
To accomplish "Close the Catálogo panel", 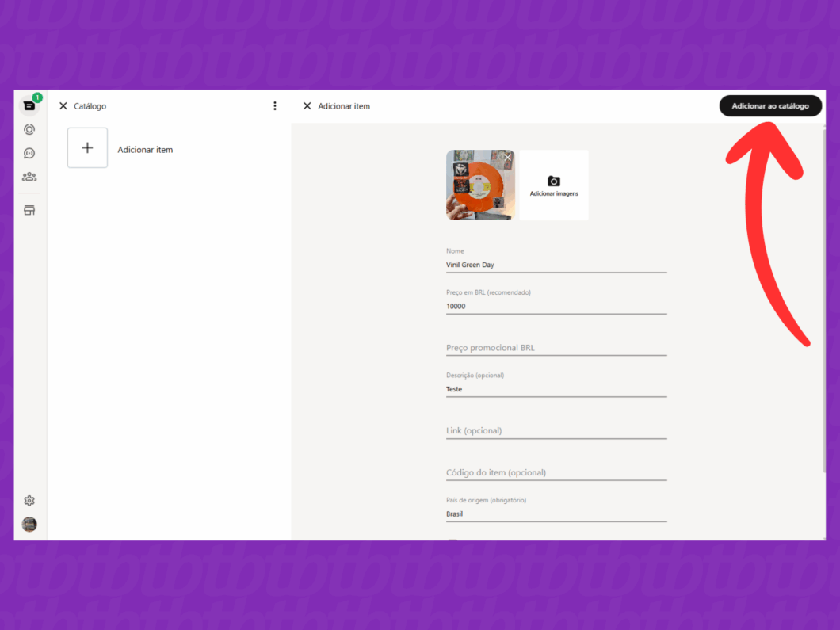I will tap(63, 106).
